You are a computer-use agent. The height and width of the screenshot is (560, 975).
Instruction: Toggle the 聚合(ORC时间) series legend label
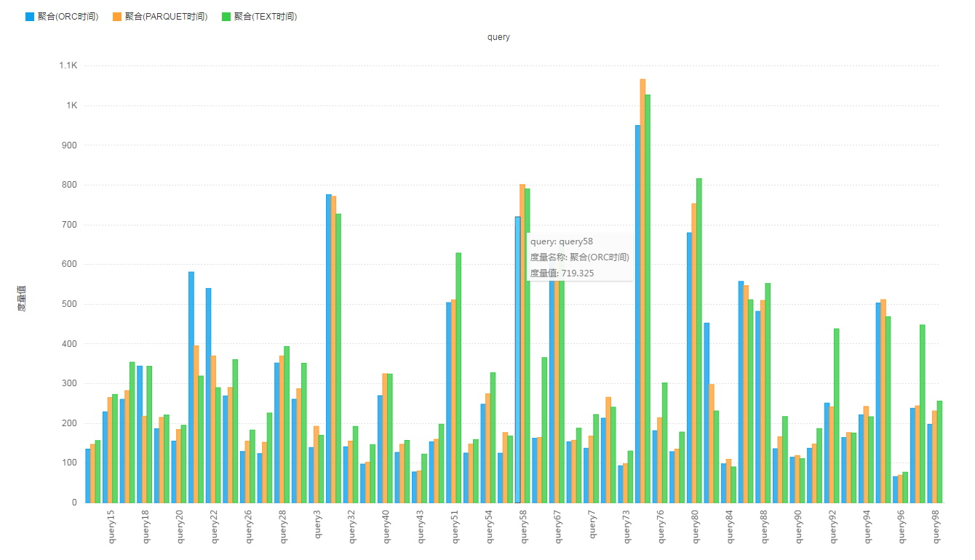click(68, 17)
